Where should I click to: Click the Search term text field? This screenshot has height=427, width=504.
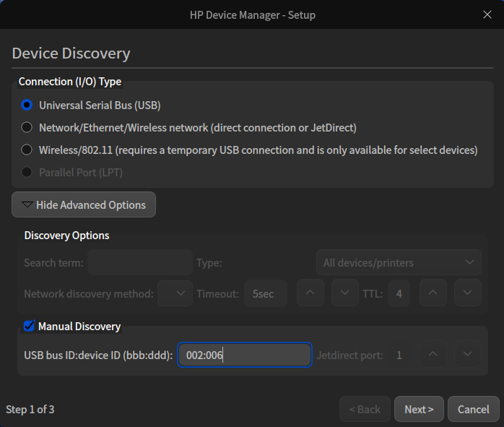(x=140, y=262)
